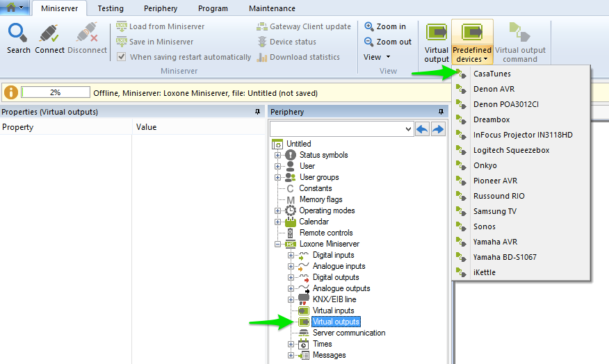Click the blue back arrow in Periphery
This screenshot has height=364, width=609.
pos(422,129)
